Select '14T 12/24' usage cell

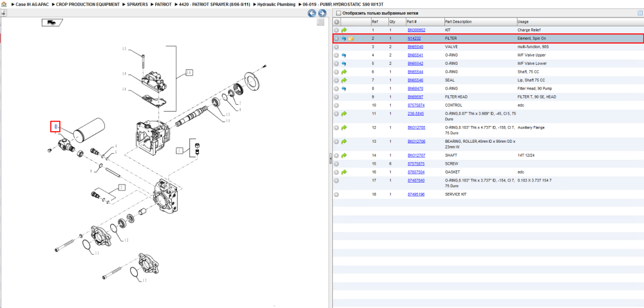[526, 156]
